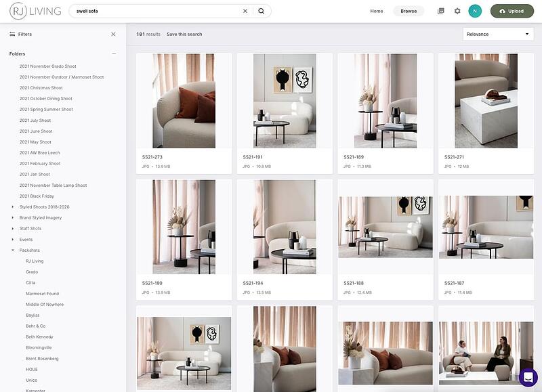Open thumbnail of two women on sofa

click(x=486, y=353)
